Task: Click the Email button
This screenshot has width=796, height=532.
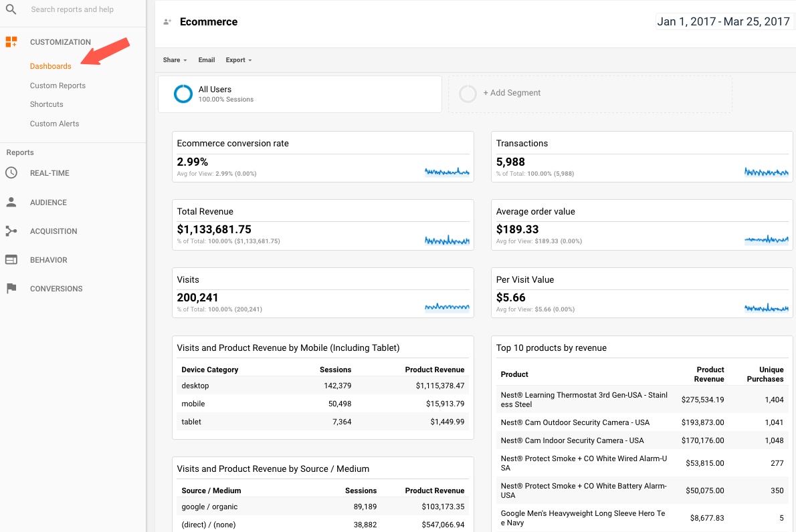Action: coord(207,60)
